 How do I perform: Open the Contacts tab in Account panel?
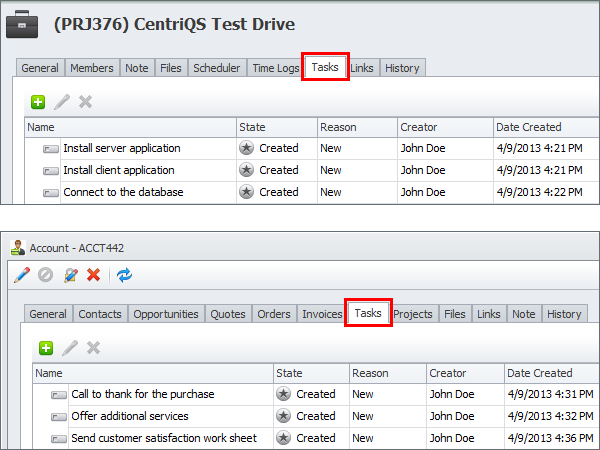coord(100,314)
